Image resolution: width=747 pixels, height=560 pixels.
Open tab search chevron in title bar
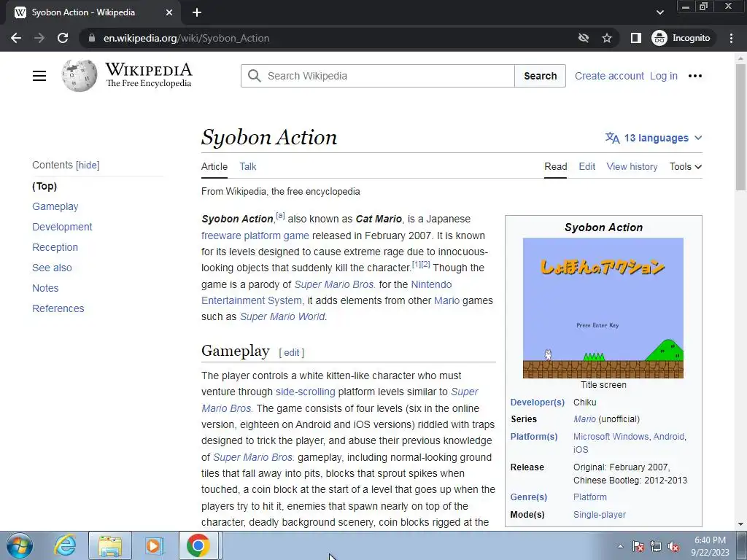(x=659, y=12)
